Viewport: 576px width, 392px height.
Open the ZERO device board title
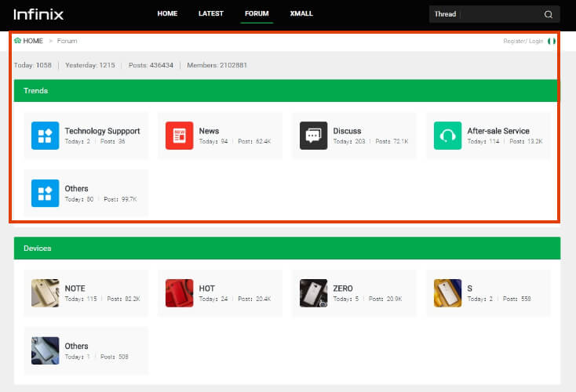[343, 289]
